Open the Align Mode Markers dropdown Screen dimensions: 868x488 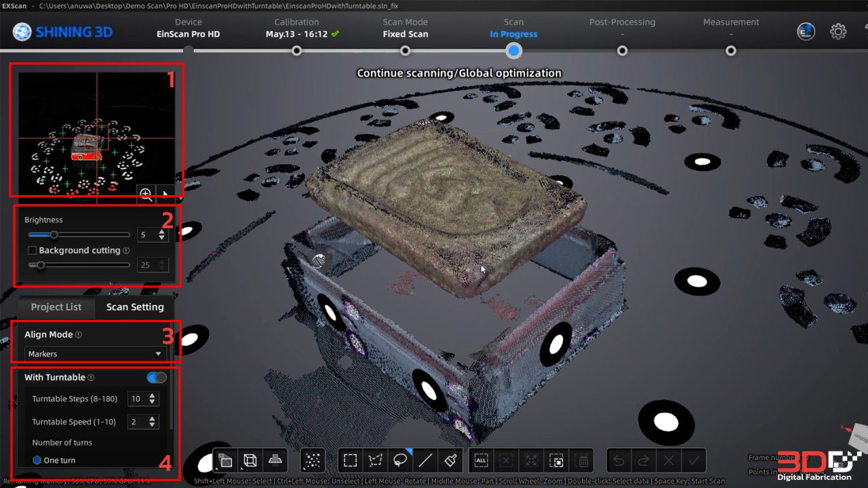[95, 353]
